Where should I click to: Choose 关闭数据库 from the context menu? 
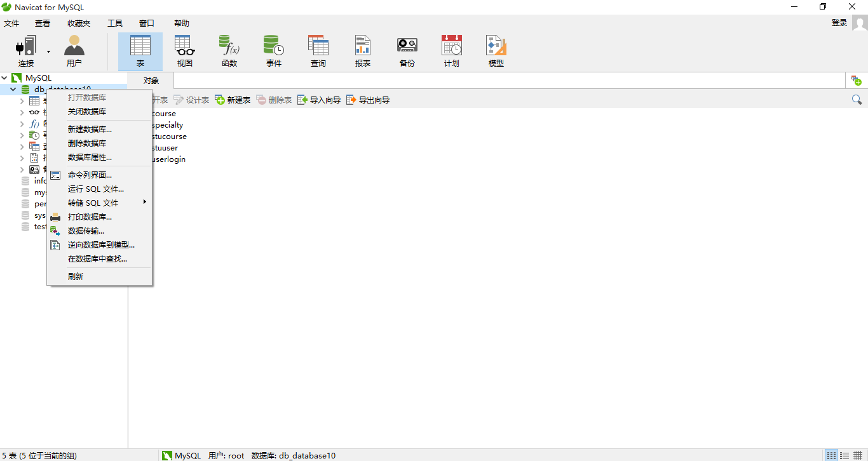pyautogui.click(x=100, y=112)
